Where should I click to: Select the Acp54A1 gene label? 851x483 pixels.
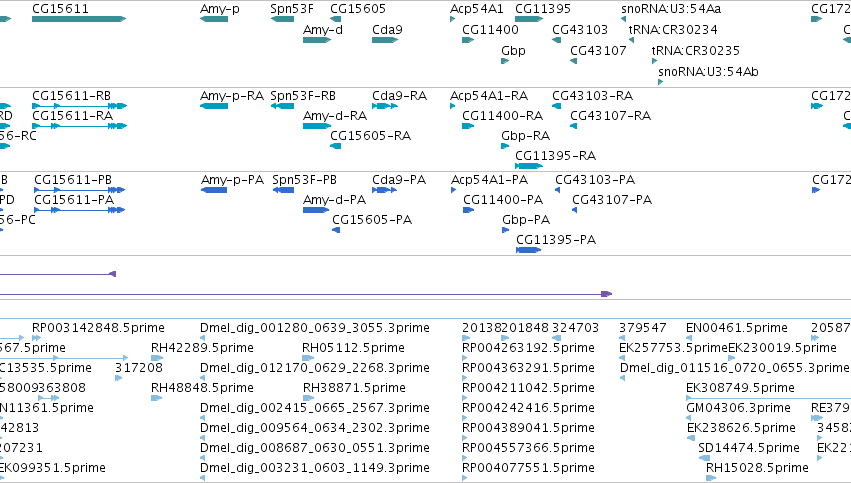(x=477, y=9)
